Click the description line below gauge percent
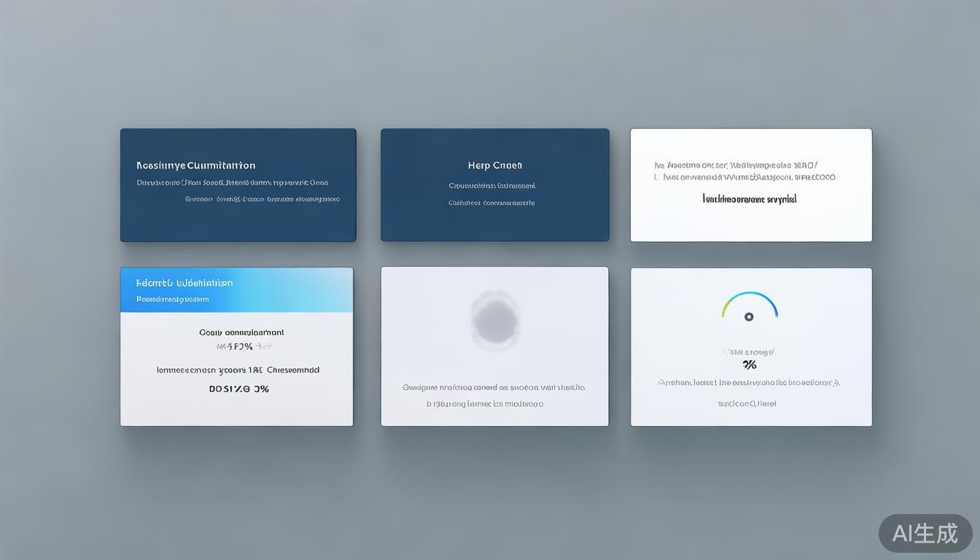This screenshot has width=980, height=560. point(748,382)
